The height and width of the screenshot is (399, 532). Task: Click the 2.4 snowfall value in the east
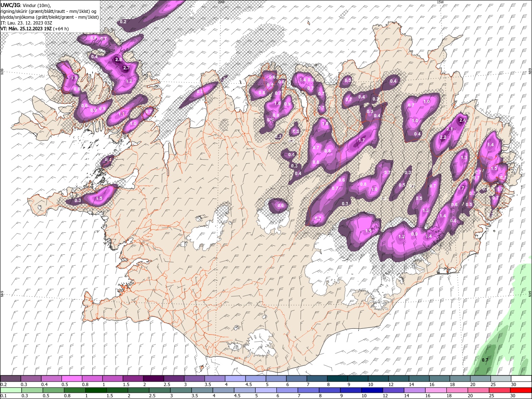tap(463, 120)
